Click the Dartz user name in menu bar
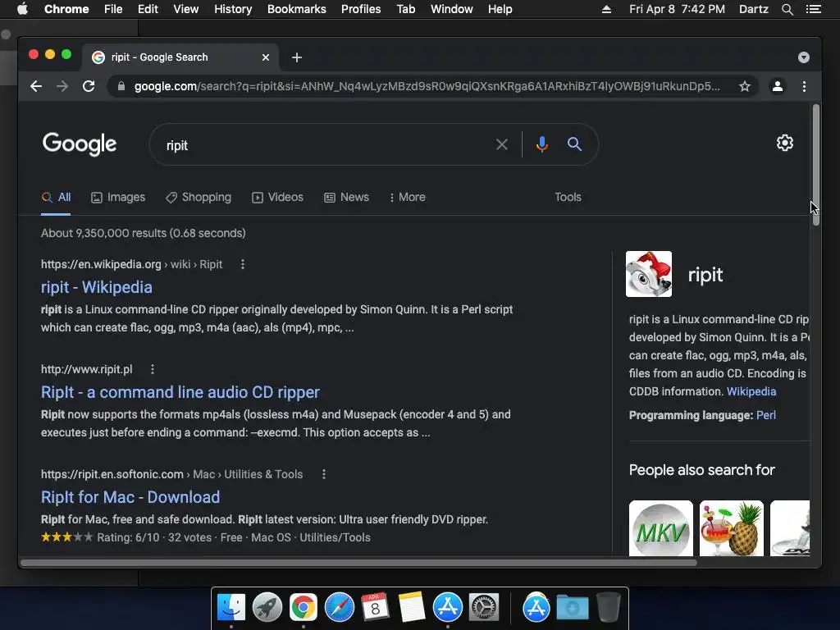Screen dimensions: 840x630 753,9
